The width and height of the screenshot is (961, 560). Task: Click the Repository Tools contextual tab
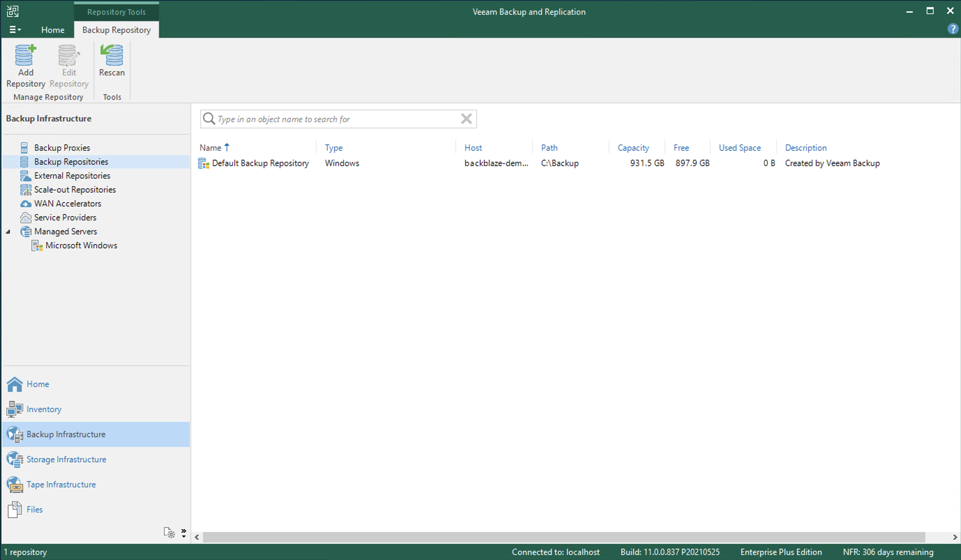pos(116,12)
